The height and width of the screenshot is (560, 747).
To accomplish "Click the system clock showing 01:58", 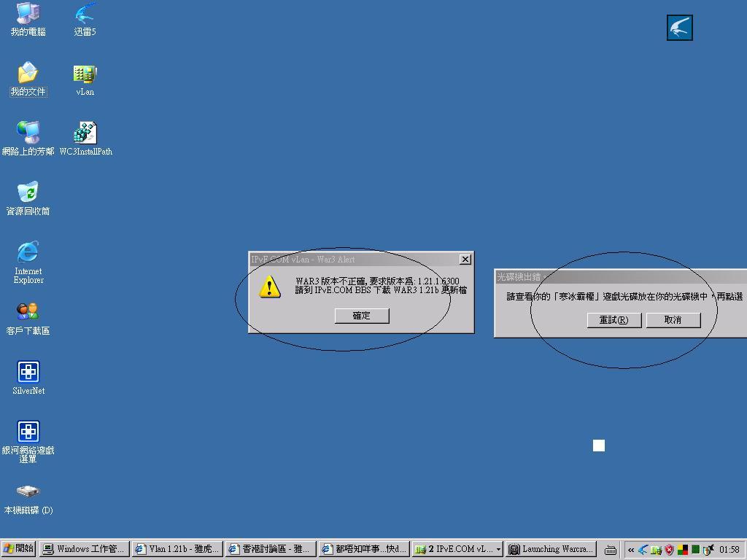I will 729,550.
